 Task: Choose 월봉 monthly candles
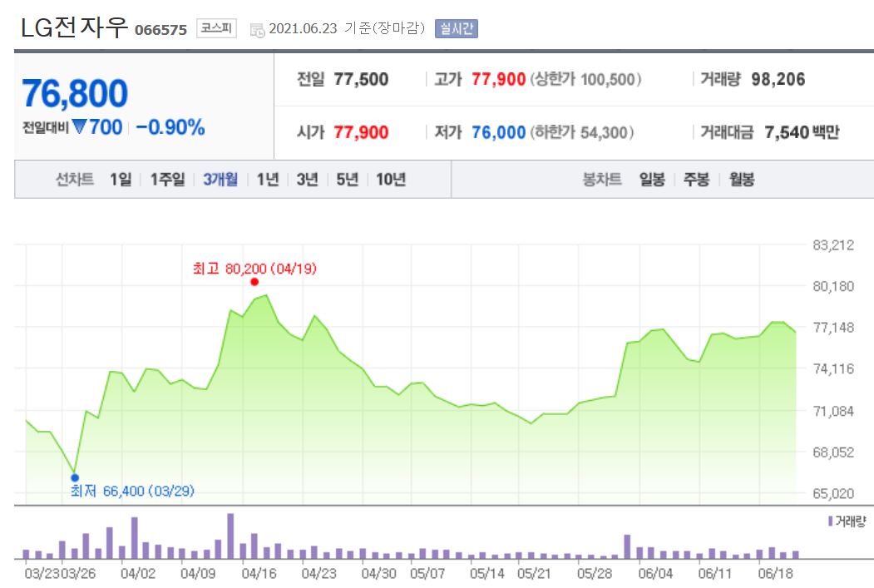pos(743,179)
